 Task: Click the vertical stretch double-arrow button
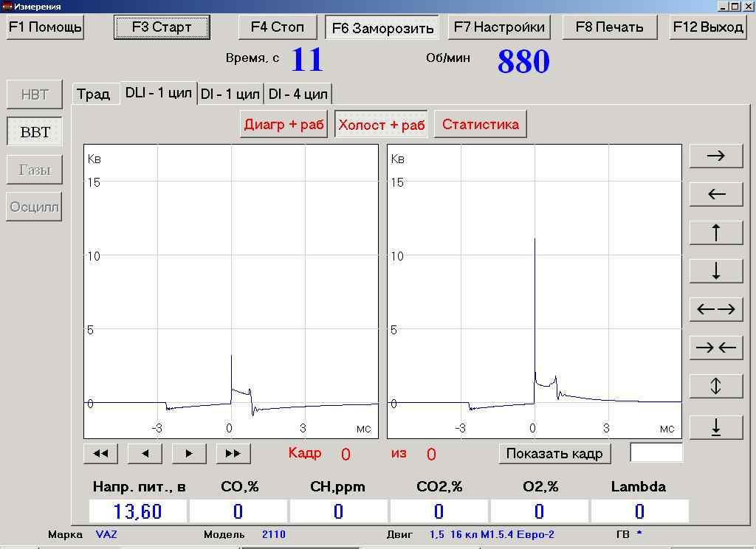(716, 386)
